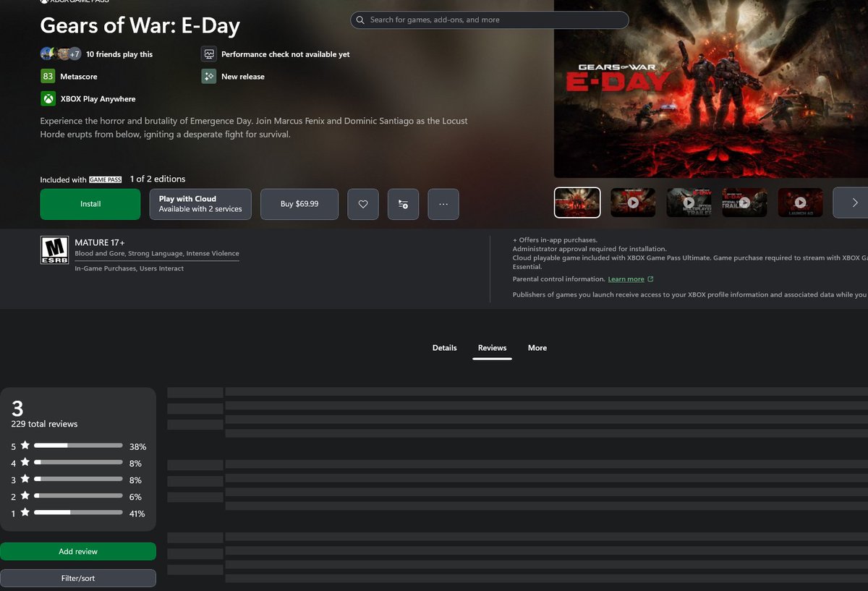Viewport: 868px width, 591px height.
Task: Focus the search games and add-ons field
Action: point(490,20)
